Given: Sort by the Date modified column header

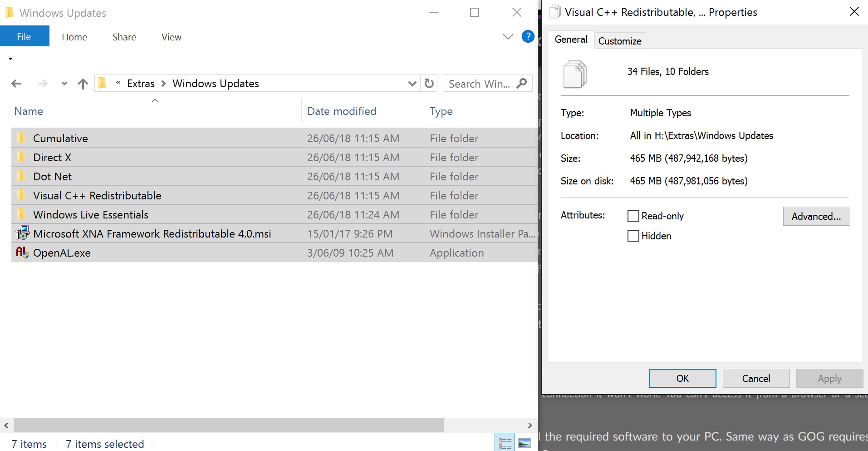Looking at the screenshot, I should pos(342,111).
